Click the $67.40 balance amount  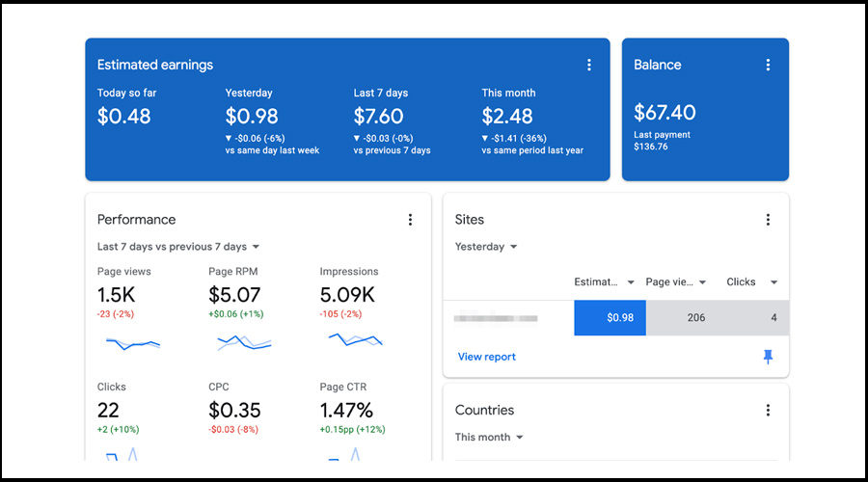665,113
